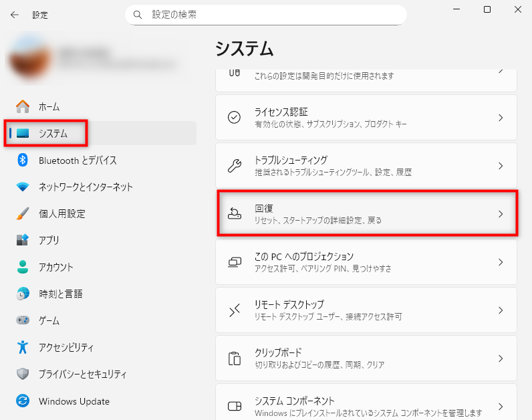
Task: Click the ネットワークとインターネット Wi-Fi icon
Action: click(23, 187)
